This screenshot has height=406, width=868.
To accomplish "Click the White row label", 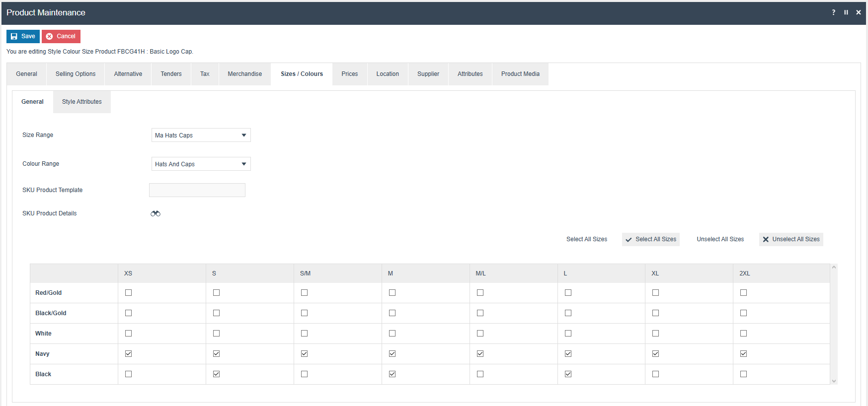I will 43,334.
